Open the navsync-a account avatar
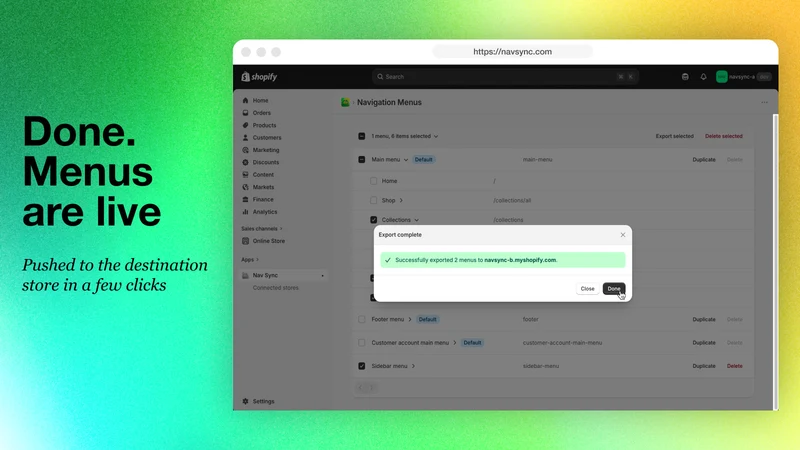The width and height of the screenshot is (800, 450). click(x=721, y=77)
